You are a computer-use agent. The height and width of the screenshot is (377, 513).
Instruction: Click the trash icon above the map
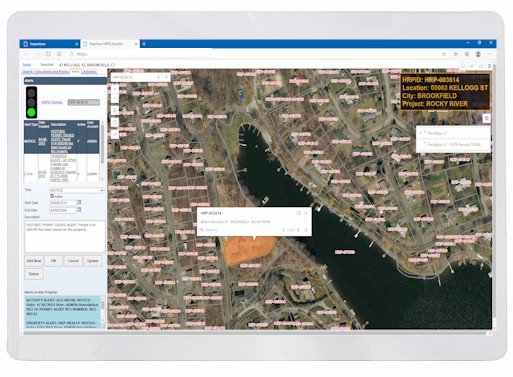pyautogui.click(x=489, y=66)
